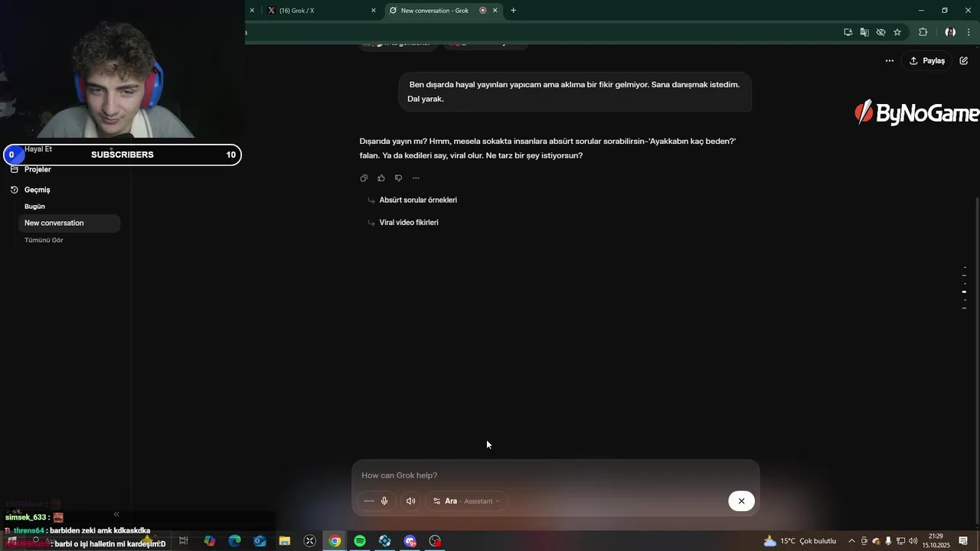The height and width of the screenshot is (551, 980).
Task: Click the 'Bugün' heading in history
Action: point(34,207)
